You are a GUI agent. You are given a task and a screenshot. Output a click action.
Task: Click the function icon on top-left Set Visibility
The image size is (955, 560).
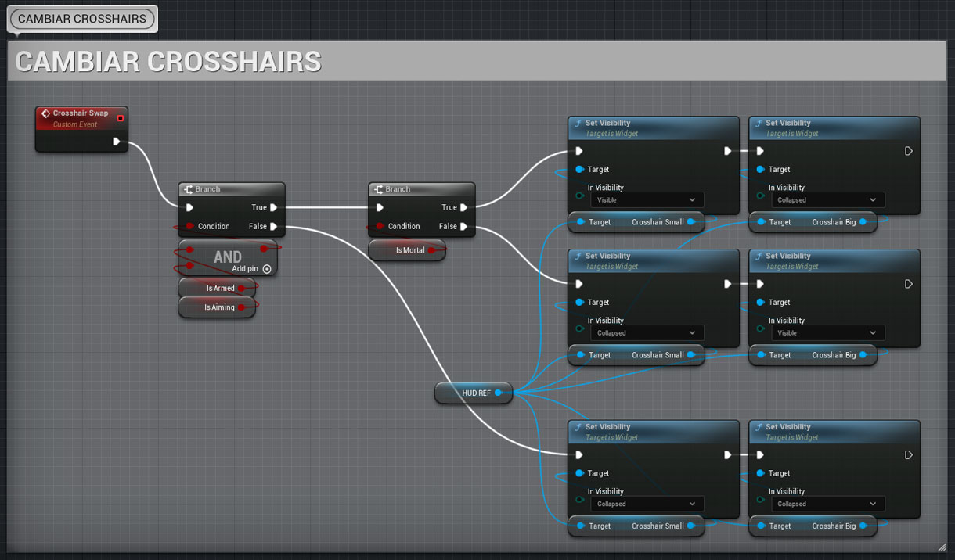click(x=578, y=124)
